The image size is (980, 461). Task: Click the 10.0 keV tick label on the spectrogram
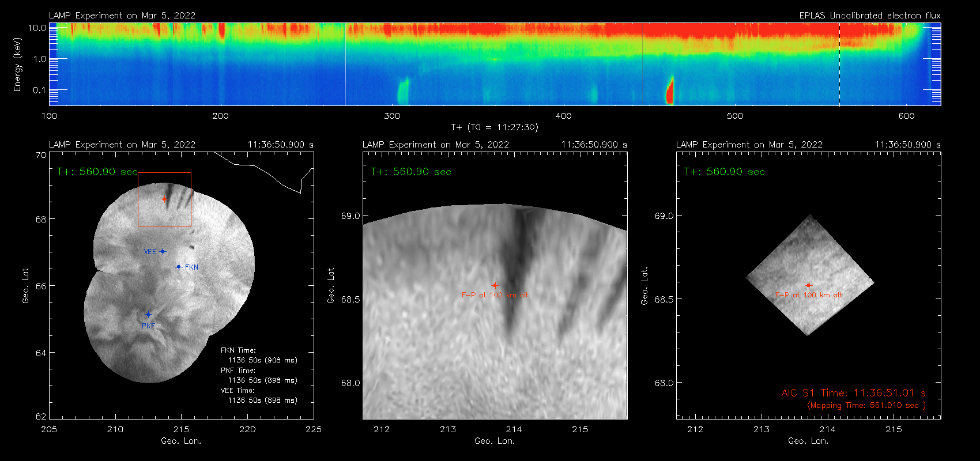pos(37,28)
